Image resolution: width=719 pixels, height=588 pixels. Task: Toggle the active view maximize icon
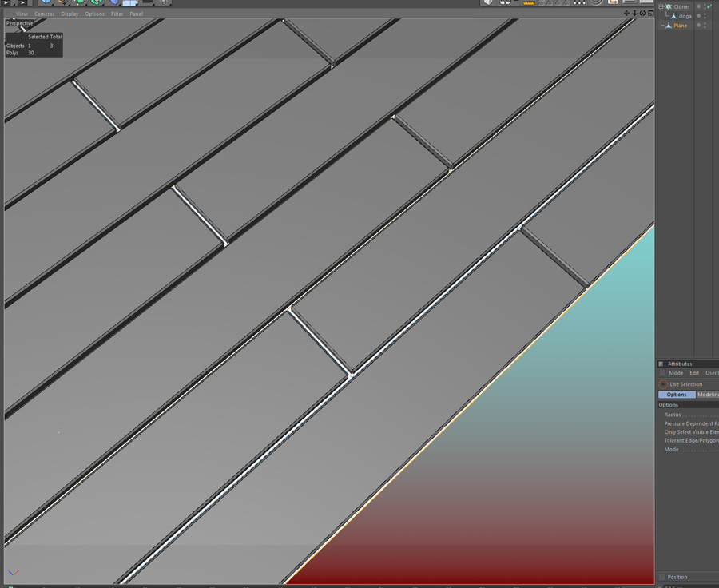point(650,14)
